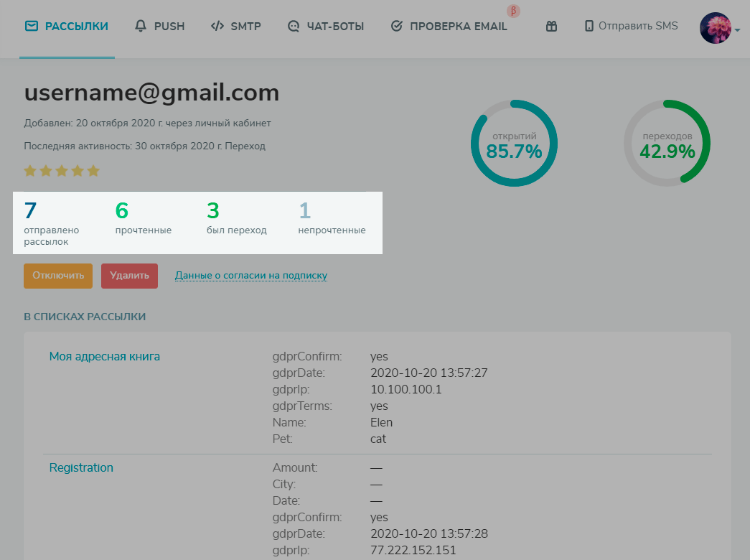Click the открытий 85.7% progress ring

(x=514, y=144)
